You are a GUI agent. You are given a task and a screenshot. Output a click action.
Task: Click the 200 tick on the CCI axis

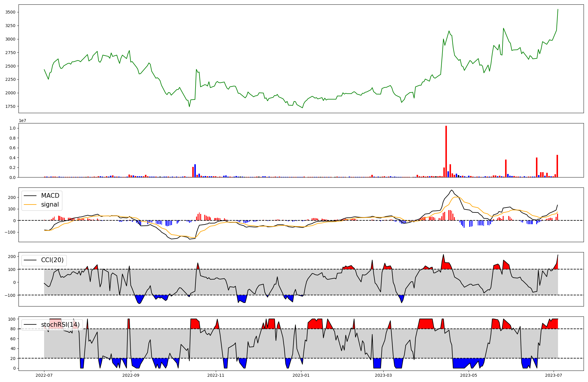coord(12,257)
